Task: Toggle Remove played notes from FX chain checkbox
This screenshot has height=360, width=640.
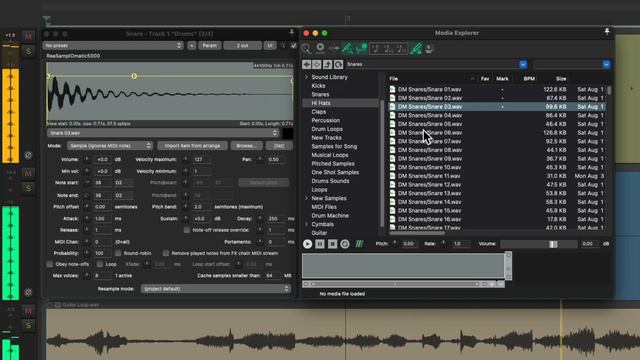Action: 166,253
